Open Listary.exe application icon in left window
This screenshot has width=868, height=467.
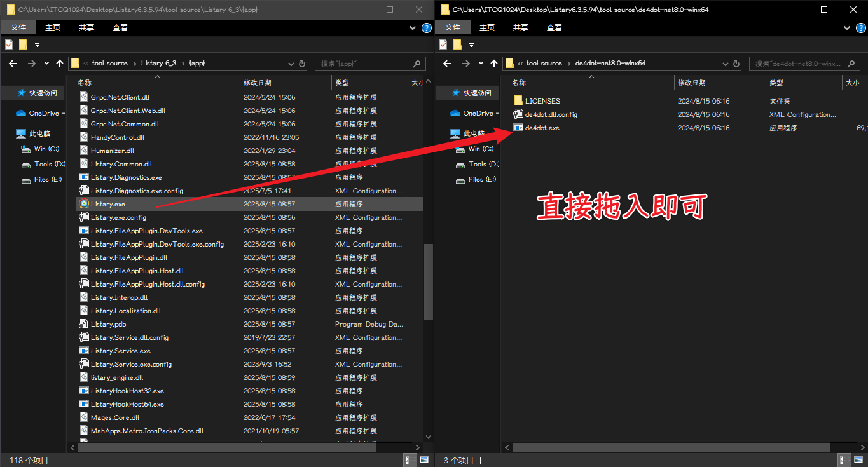[x=83, y=204]
